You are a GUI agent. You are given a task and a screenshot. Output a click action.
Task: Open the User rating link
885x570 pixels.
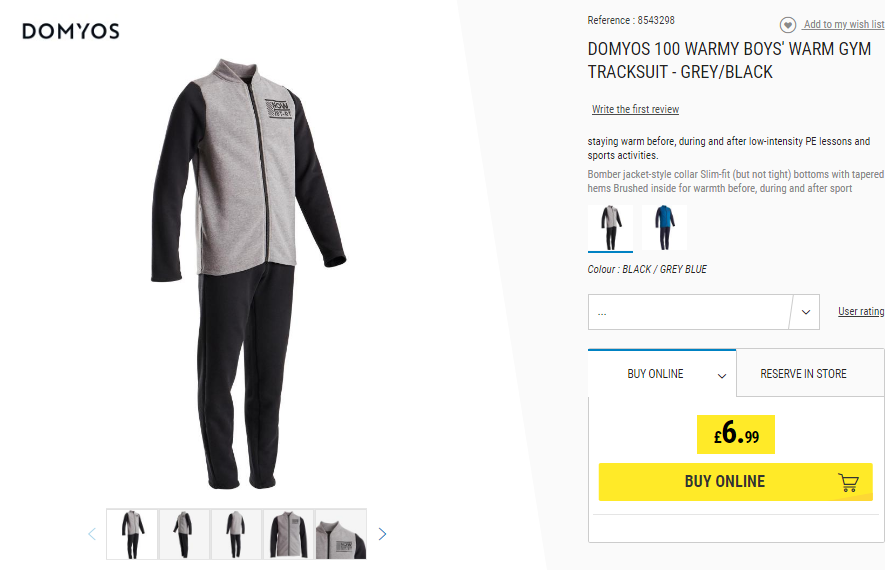861,311
